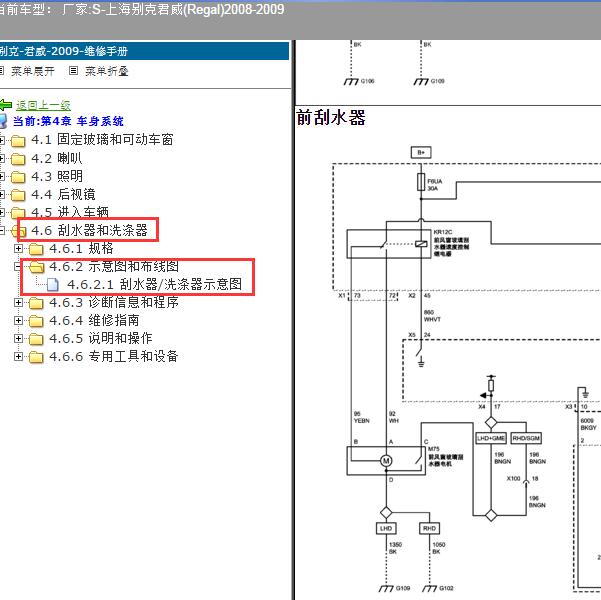The height and width of the screenshot is (600, 601).
Task: Click the green back arrow icon
Action: (x=5, y=105)
